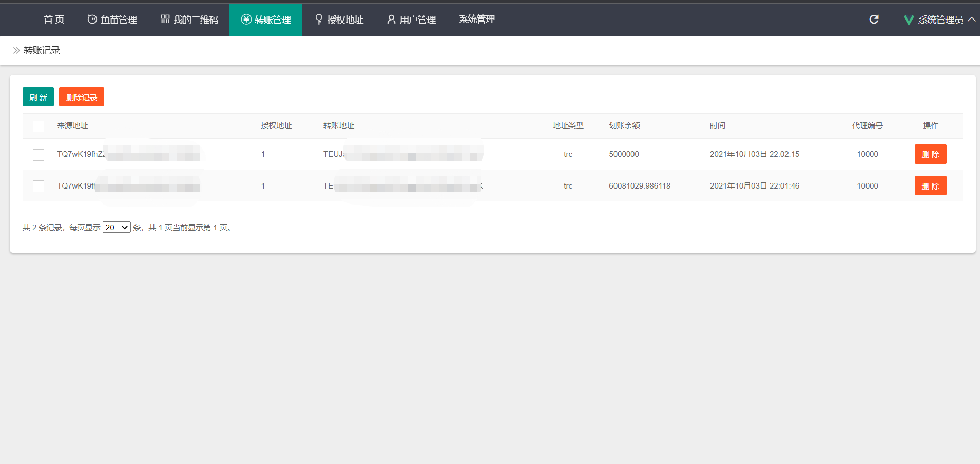The width and height of the screenshot is (980, 464).
Task: Check the second record's row checkbox
Action: pyautogui.click(x=39, y=186)
